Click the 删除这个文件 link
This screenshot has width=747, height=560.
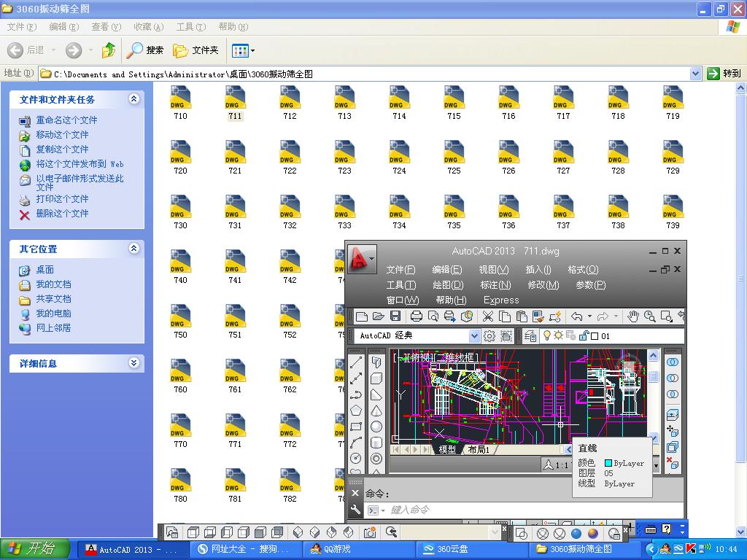62,214
